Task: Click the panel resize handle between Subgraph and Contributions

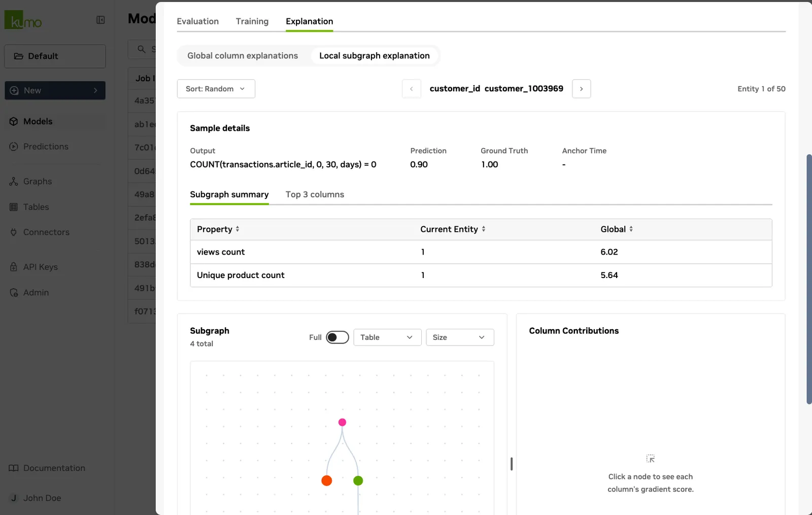Action: coord(512,464)
